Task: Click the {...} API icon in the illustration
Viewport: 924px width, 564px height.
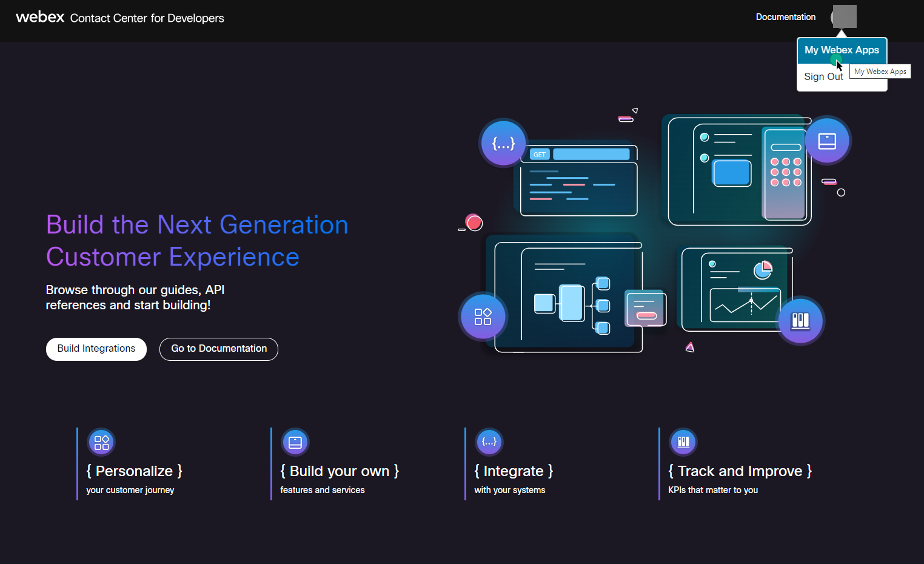Action: (503, 143)
